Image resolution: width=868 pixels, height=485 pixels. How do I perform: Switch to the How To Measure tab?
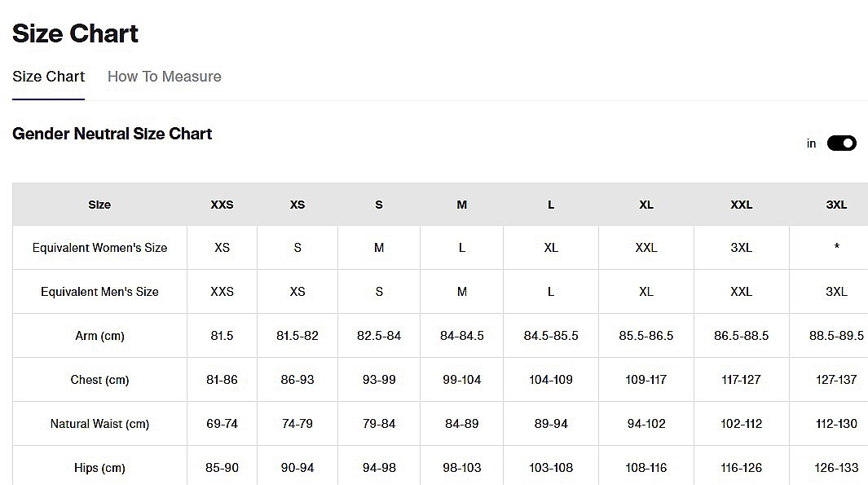[x=164, y=77]
